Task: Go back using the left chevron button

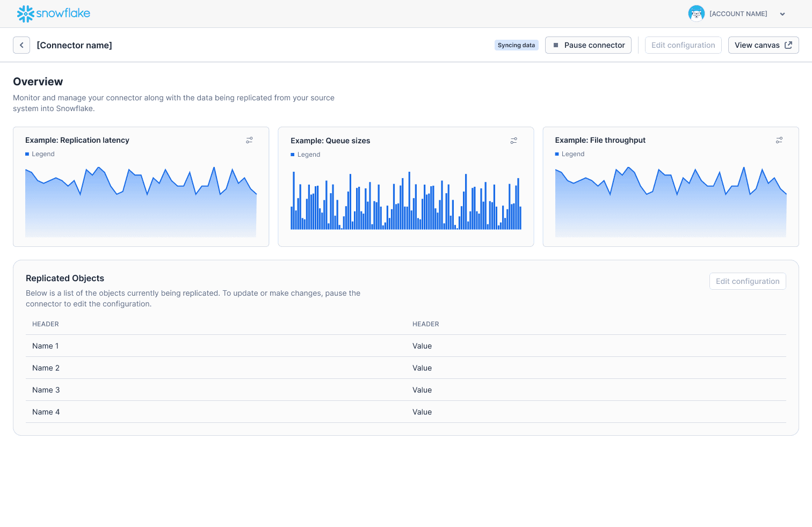Action: [21, 45]
